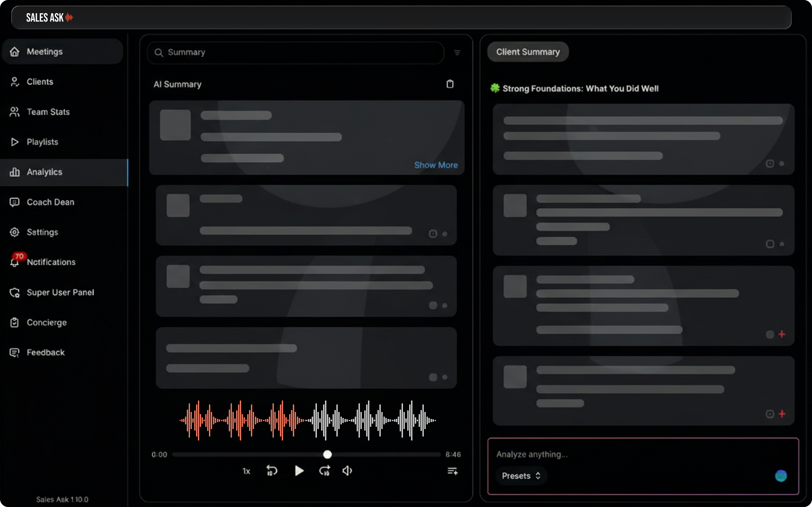The width and height of the screenshot is (812, 507).
Task: Select the Client Summary tab
Action: (x=527, y=52)
